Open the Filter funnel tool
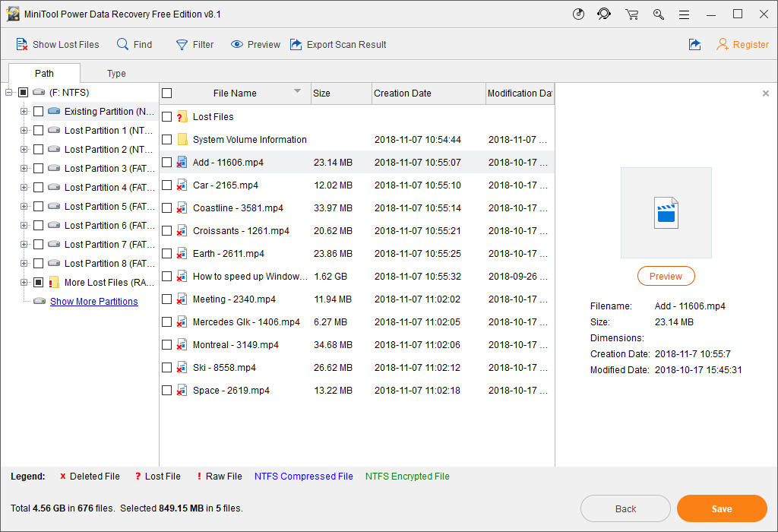This screenshot has width=778, height=532. pyautogui.click(x=195, y=45)
